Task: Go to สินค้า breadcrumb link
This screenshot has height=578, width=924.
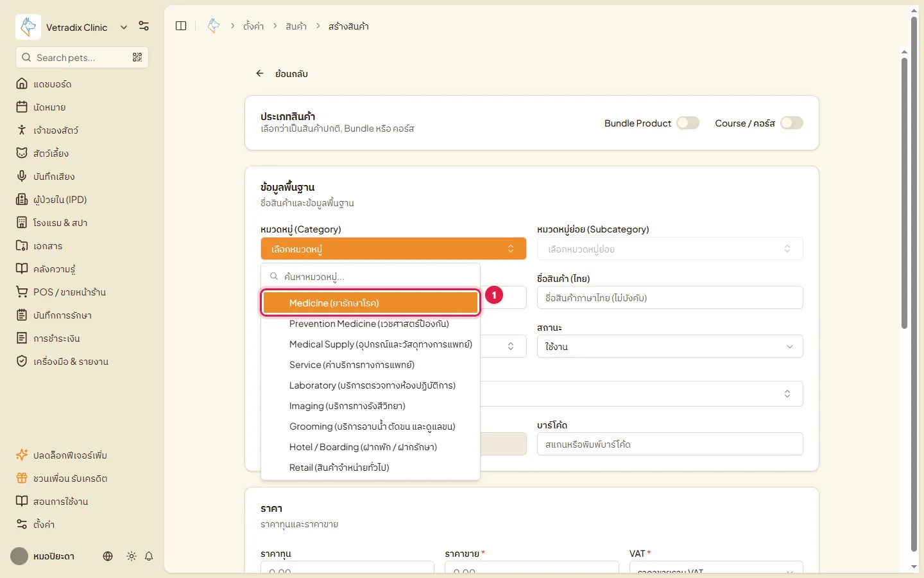Action: (296, 26)
